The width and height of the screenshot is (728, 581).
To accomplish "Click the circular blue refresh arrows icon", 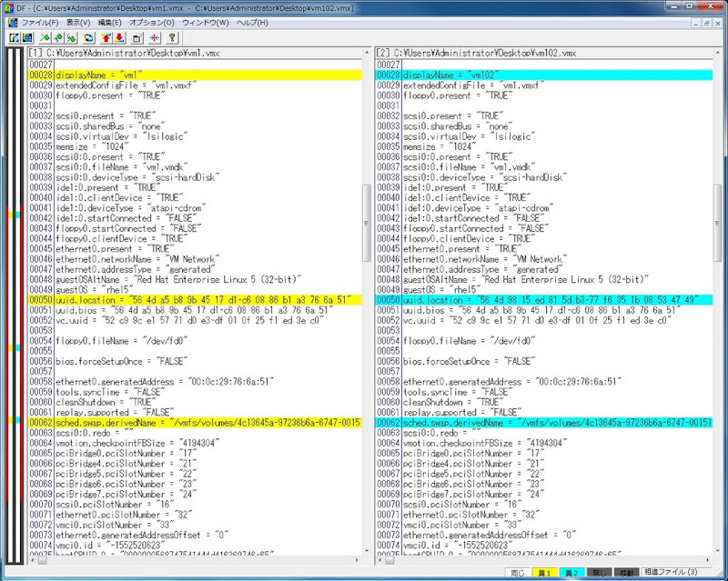I will tap(89, 38).
